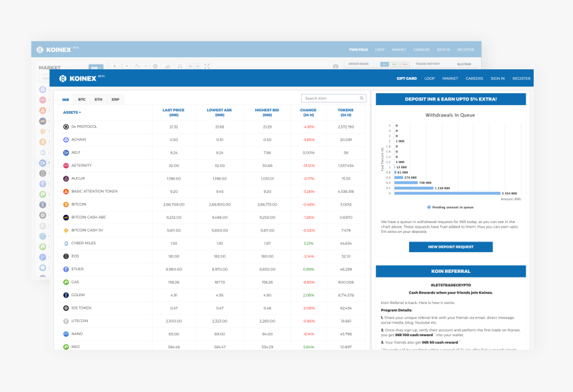Image resolution: width=573 pixels, height=392 pixels.
Task: Expand the ASSETS dropdown header
Action: (72, 112)
